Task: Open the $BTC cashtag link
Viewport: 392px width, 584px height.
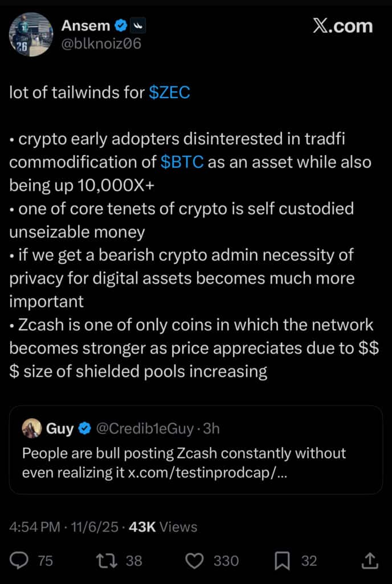Action: click(x=182, y=162)
